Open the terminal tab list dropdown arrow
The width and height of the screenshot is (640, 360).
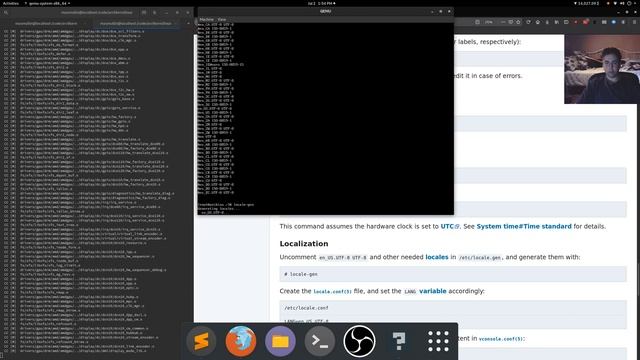point(188,23)
